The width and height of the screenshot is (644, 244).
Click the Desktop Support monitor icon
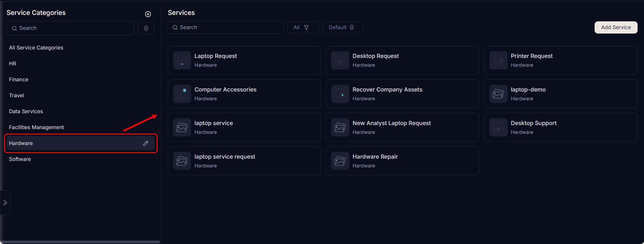click(498, 127)
